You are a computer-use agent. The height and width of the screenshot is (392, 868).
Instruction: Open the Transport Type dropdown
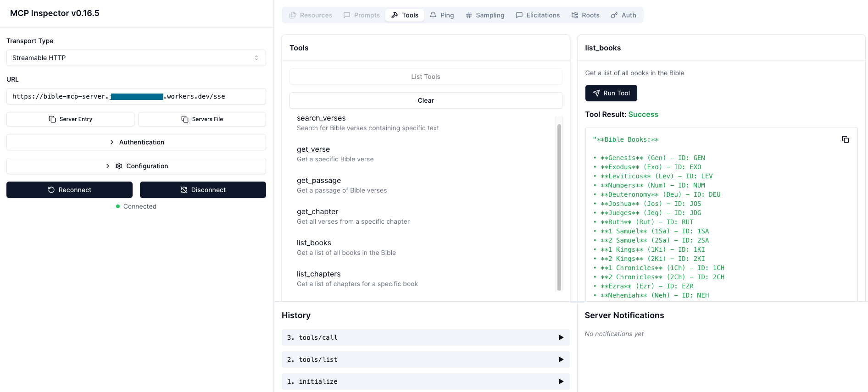[x=136, y=58]
